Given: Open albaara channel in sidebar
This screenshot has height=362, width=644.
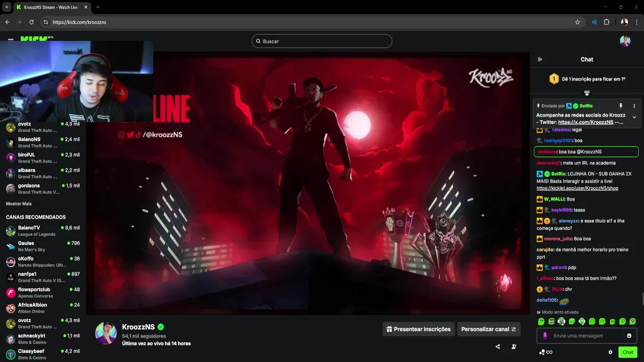Looking at the screenshot, I should point(43,173).
